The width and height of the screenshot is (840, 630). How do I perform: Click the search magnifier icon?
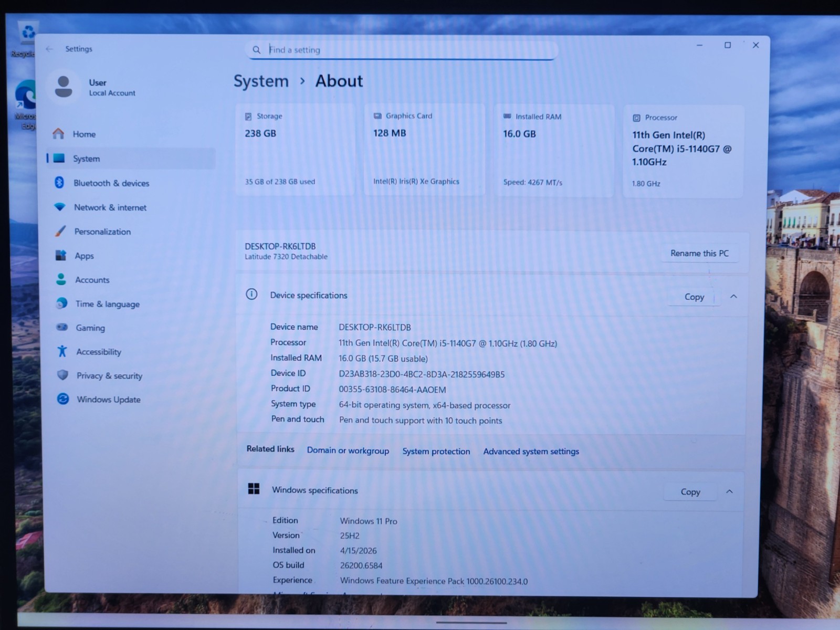coord(256,50)
